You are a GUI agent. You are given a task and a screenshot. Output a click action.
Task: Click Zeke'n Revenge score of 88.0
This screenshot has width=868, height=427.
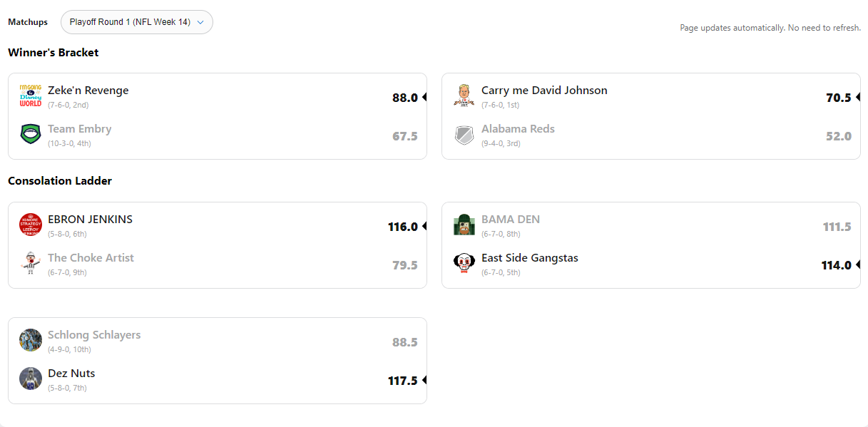pos(404,98)
